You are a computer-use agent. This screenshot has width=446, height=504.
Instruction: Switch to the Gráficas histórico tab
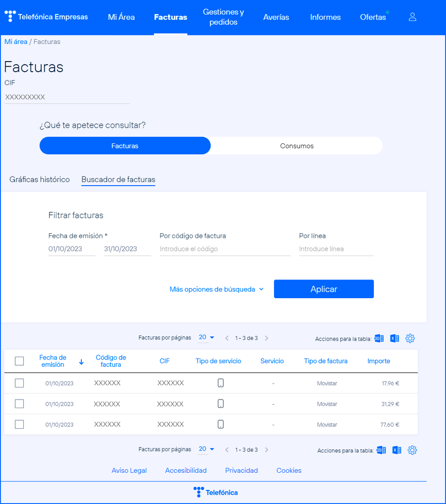(x=39, y=180)
